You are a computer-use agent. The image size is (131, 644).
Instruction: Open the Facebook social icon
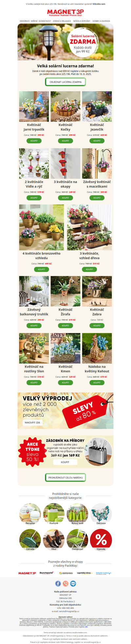58,583
